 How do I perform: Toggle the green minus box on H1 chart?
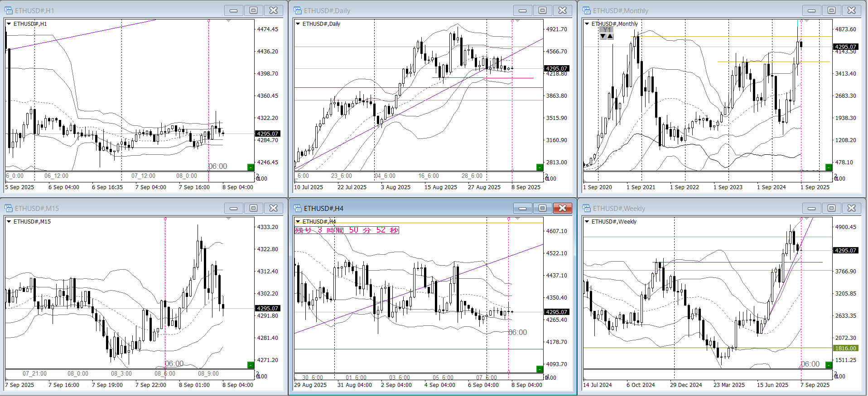point(251,167)
